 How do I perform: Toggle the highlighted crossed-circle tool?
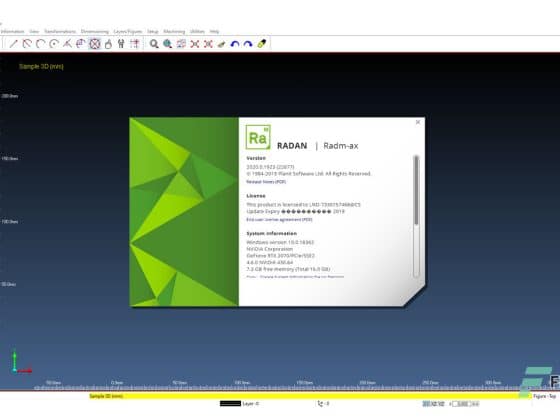pos(94,44)
